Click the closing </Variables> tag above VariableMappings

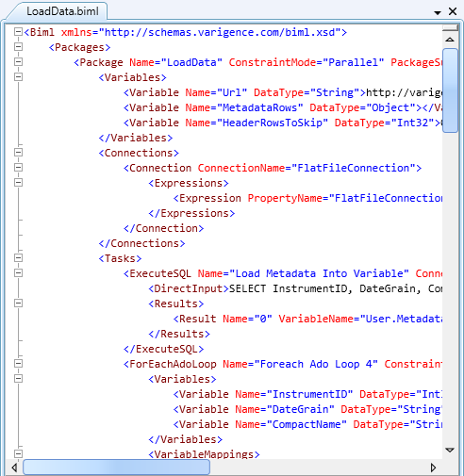pyautogui.click(x=186, y=439)
